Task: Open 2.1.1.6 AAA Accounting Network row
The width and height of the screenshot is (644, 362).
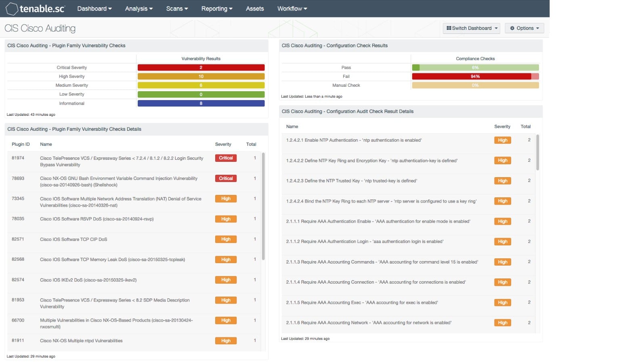Action: pos(408,324)
